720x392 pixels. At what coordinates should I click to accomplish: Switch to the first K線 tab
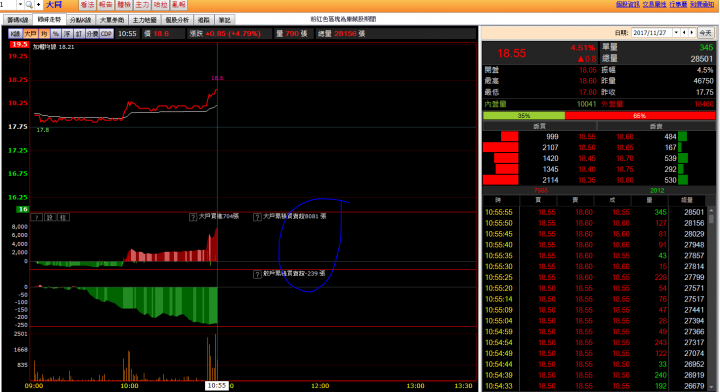pyautogui.click(x=18, y=20)
